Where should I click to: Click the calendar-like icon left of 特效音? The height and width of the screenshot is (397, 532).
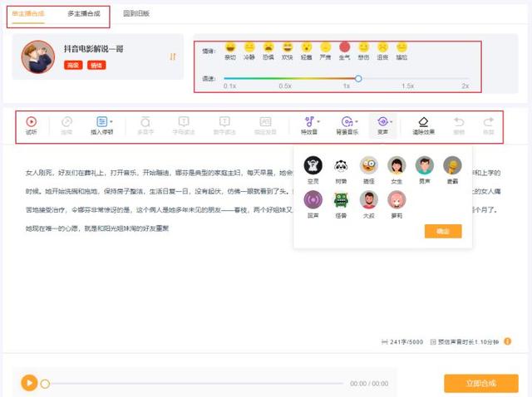click(265, 122)
